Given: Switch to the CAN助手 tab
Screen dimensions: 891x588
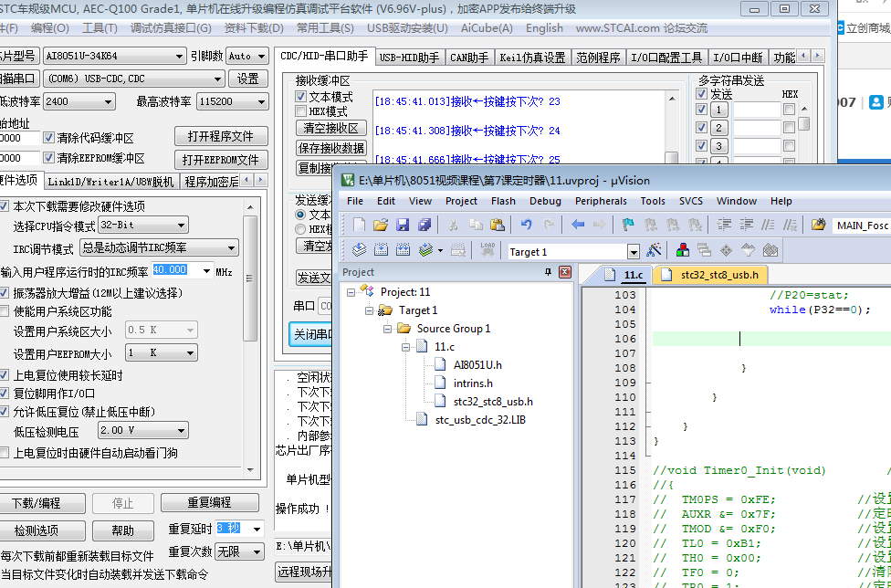Looking at the screenshot, I should coord(469,58).
